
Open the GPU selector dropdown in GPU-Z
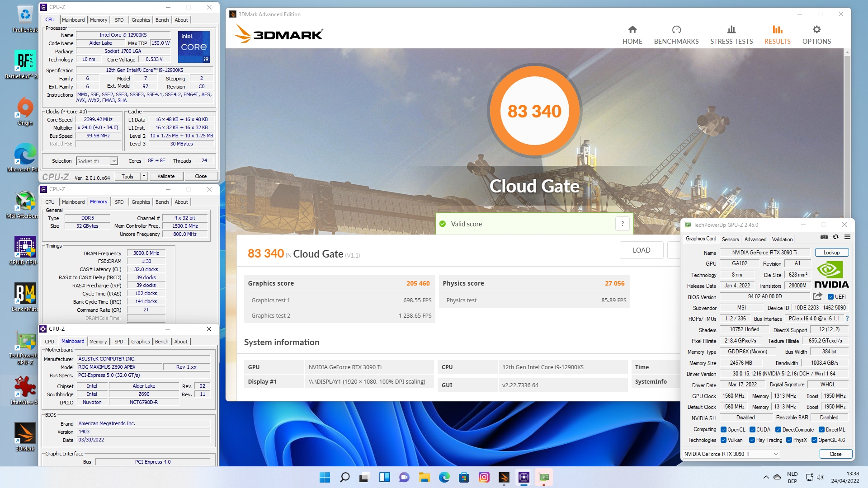pos(731,454)
